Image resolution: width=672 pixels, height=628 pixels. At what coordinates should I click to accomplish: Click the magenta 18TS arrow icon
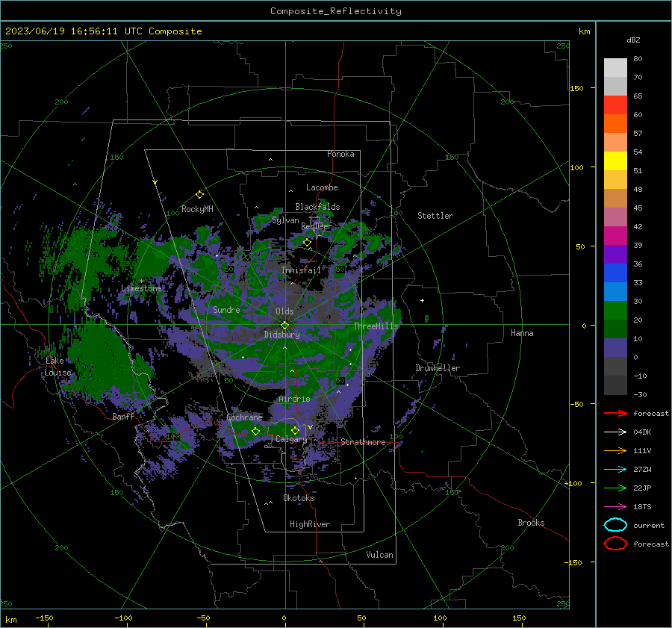coord(615,507)
